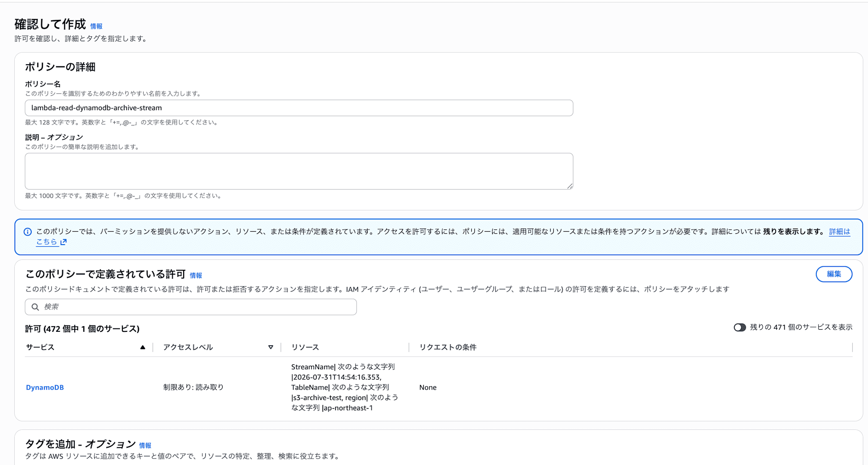Focus the 検索 permissions search box
Image resolution: width=868 pixels, height=465 pixels.
[191, 307]
